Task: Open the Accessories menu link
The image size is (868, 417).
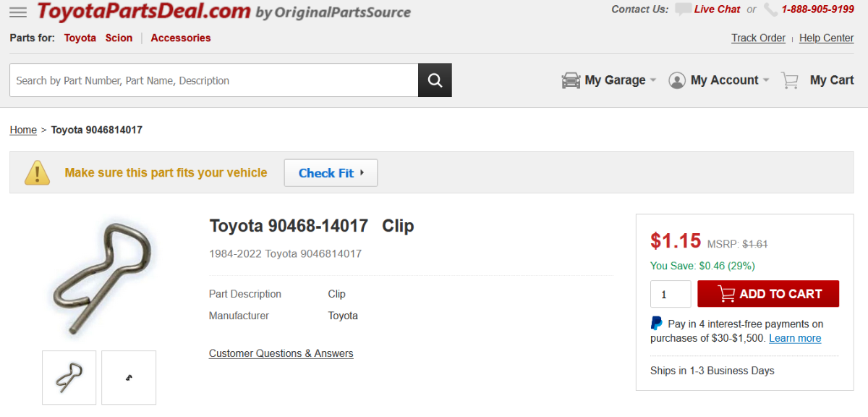Action: pos(181,38)
